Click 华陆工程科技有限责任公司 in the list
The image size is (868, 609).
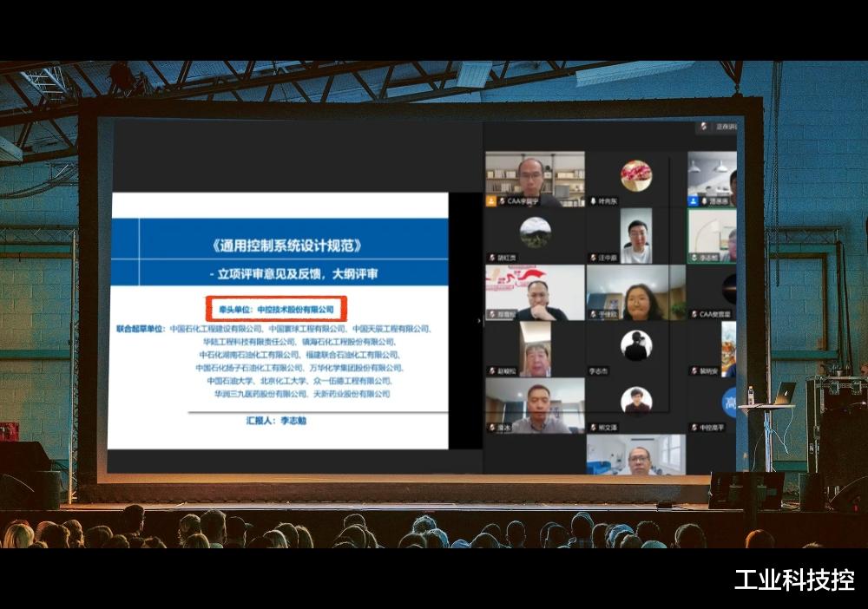pos(249,342)
